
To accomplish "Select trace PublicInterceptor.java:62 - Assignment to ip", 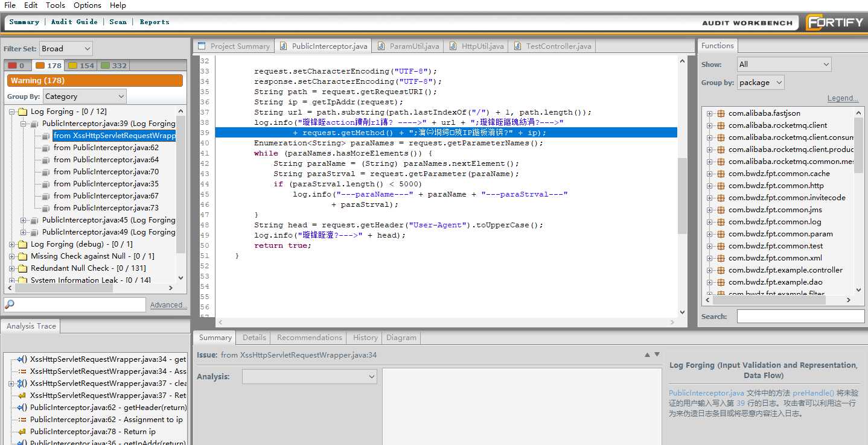I will 106,420.
